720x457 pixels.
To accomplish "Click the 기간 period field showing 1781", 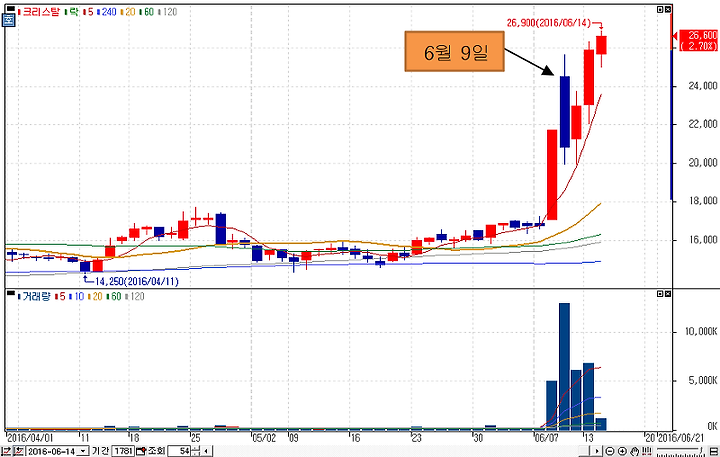I will (123, 451).
